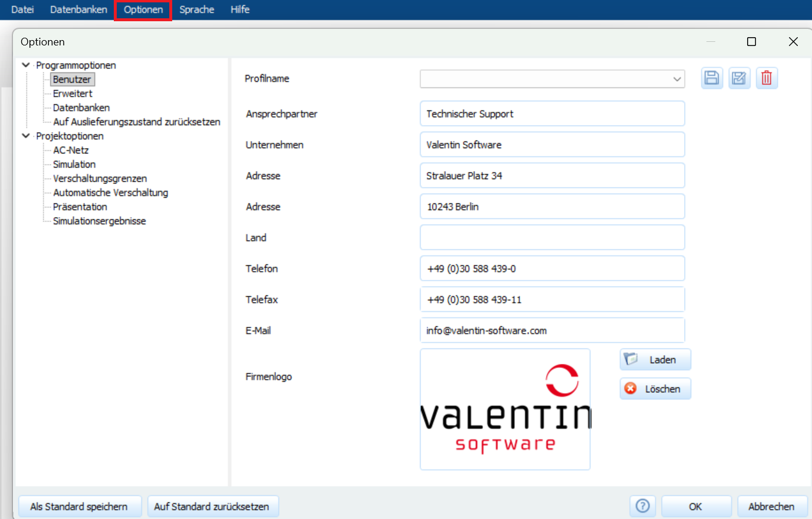This screenshot has height=519, width=812.
Task: Click Löschen to remove the company logo
Action: 655,389
